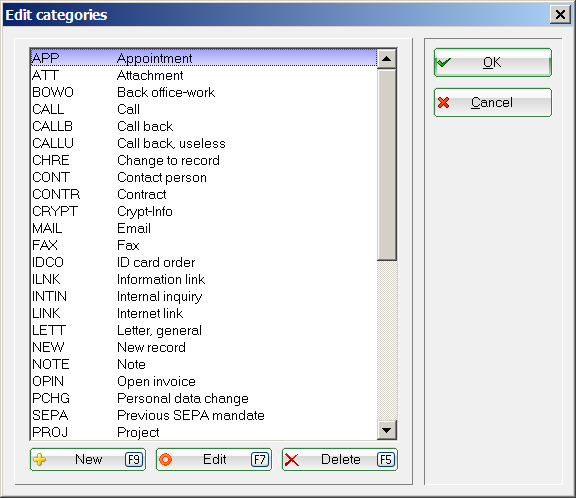
Task: Click the scrollbar down arrow
Action: [x=386, y=430]
